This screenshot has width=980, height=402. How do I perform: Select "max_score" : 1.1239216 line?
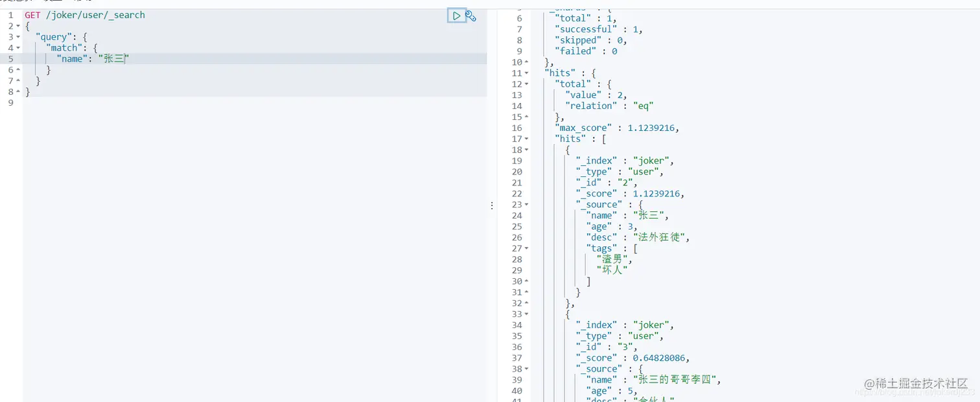618,128
